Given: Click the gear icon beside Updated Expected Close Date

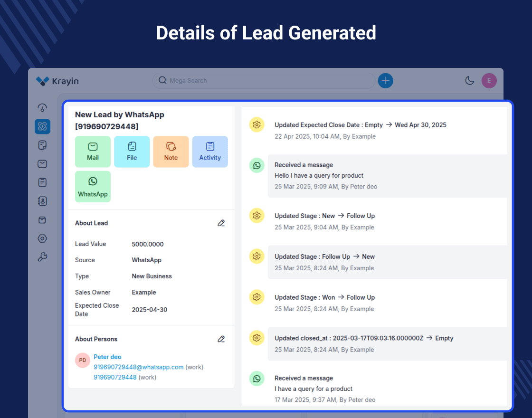Looking at the screenshot, I should (x=257, y=124).
